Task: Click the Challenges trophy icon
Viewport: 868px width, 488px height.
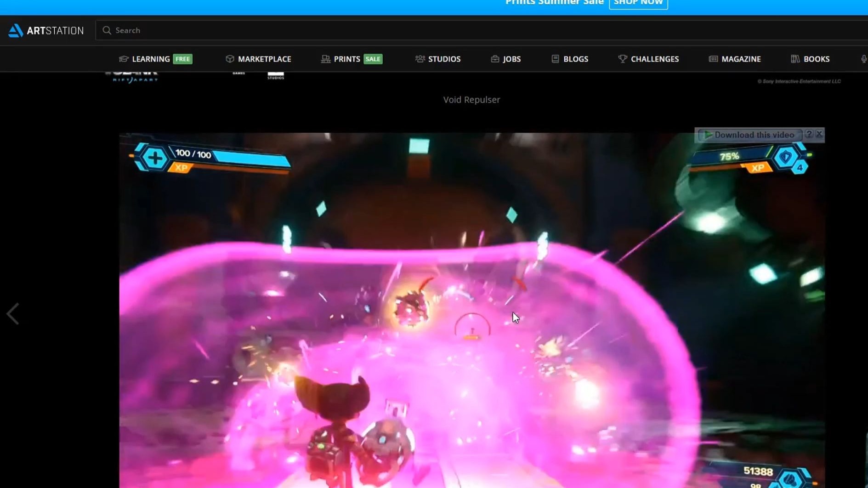Action: (x=622, y=59)
